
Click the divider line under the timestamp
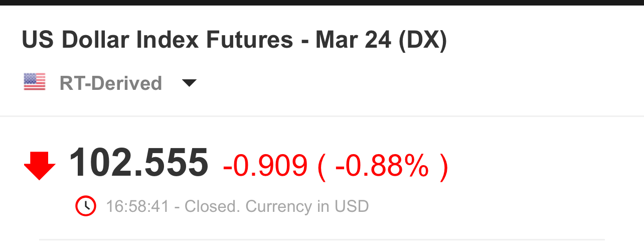click(x=322, y=240)
